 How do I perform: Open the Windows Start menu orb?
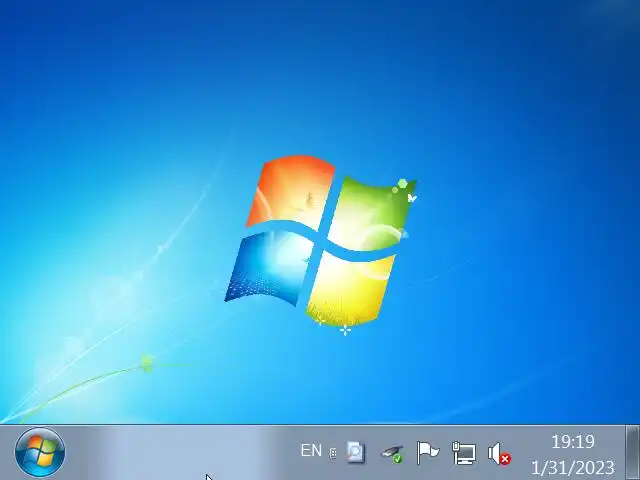pos(40,452)
